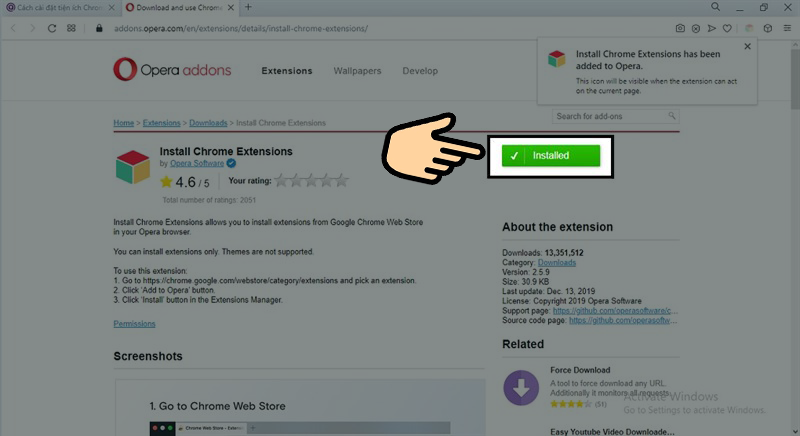Screen dimensions: 800x436
Task: Open the Develop navigation item
Action: (420, 71)
